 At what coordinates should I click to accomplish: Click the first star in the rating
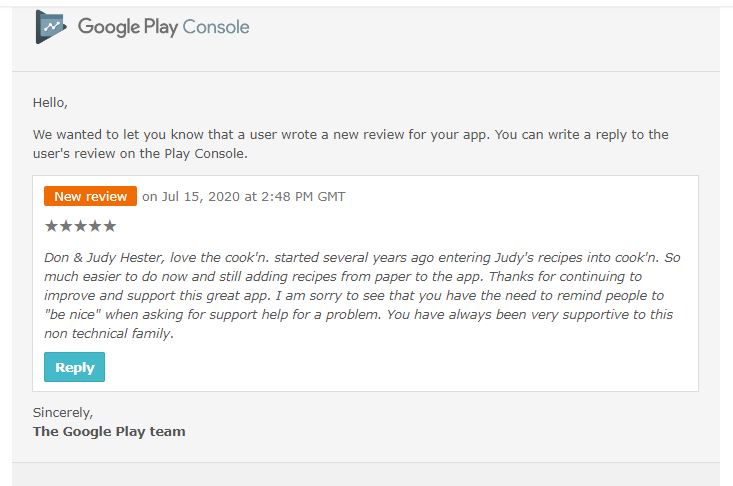pos(51,226)
